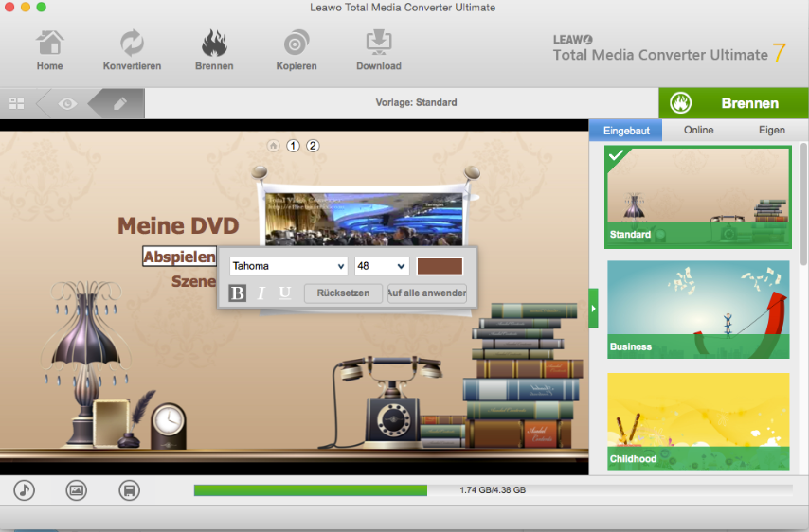Open the font size 48 dropdown
Image resolution: width=809 pixels, height=532 pixels.
(382, 266)
